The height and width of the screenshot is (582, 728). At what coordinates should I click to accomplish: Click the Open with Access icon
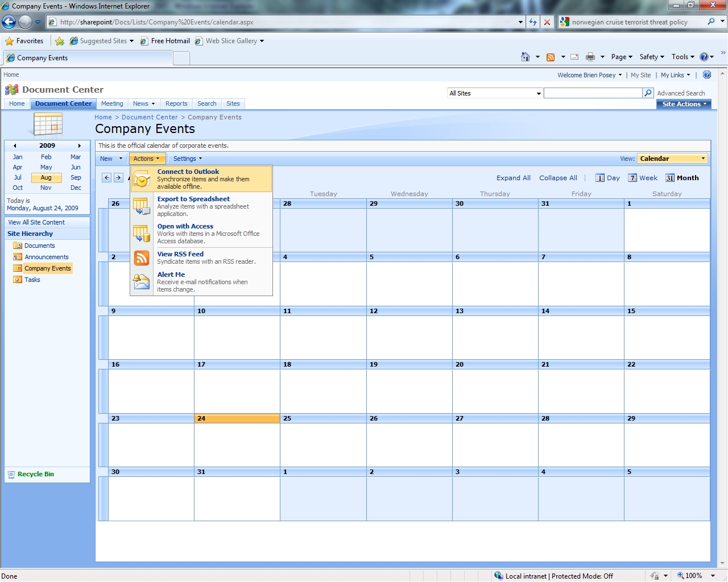click(x=142, y=234)
